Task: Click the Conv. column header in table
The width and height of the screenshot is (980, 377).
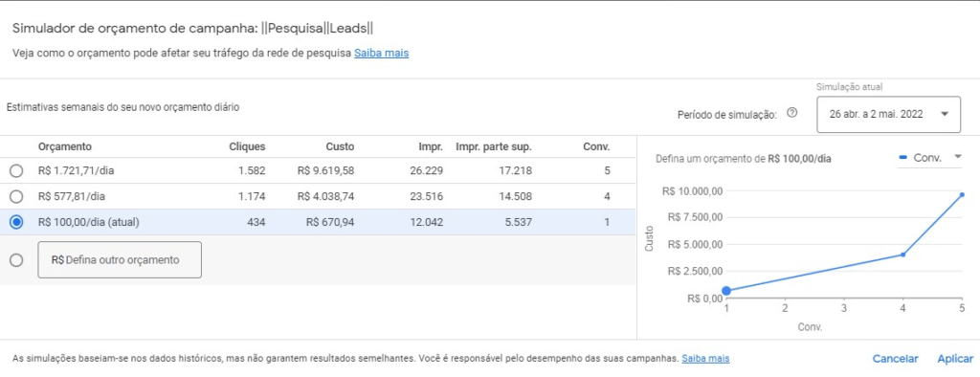Action: tap(596, 147)
